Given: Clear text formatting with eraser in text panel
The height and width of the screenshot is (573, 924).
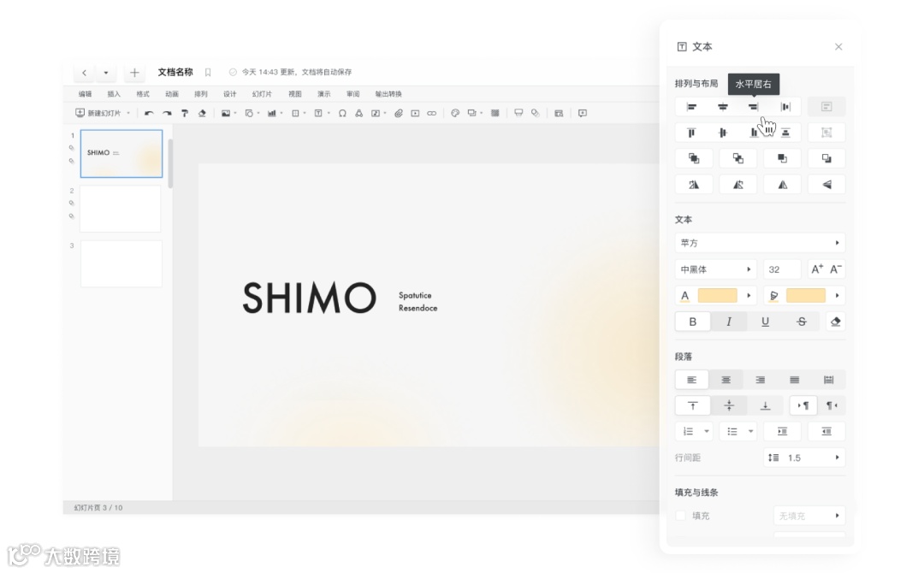Looking at the screenshot, I should [835, 322].
